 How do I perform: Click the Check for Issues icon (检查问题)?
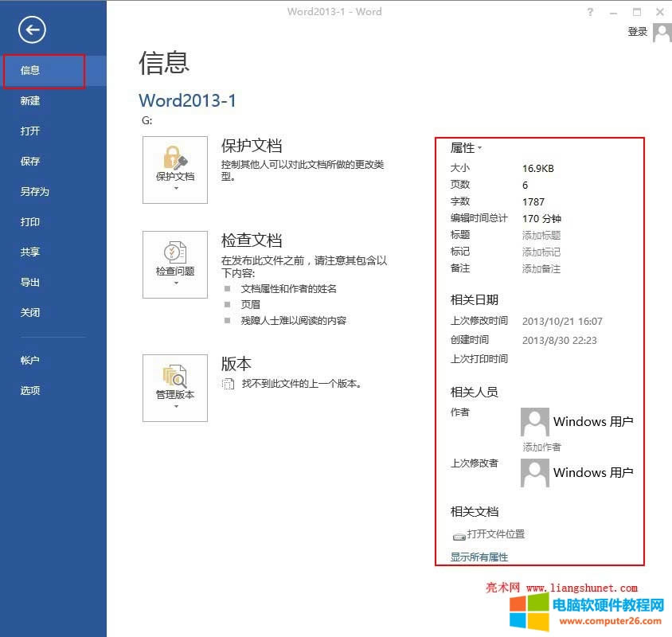(175, 254)
